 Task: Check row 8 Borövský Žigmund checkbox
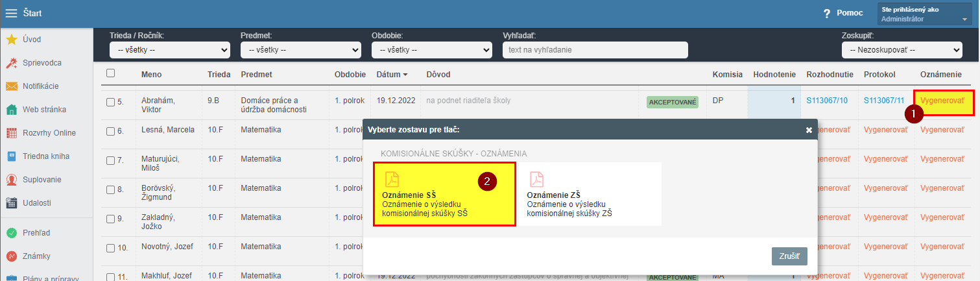pyautogui.click(x=110, y=189)
